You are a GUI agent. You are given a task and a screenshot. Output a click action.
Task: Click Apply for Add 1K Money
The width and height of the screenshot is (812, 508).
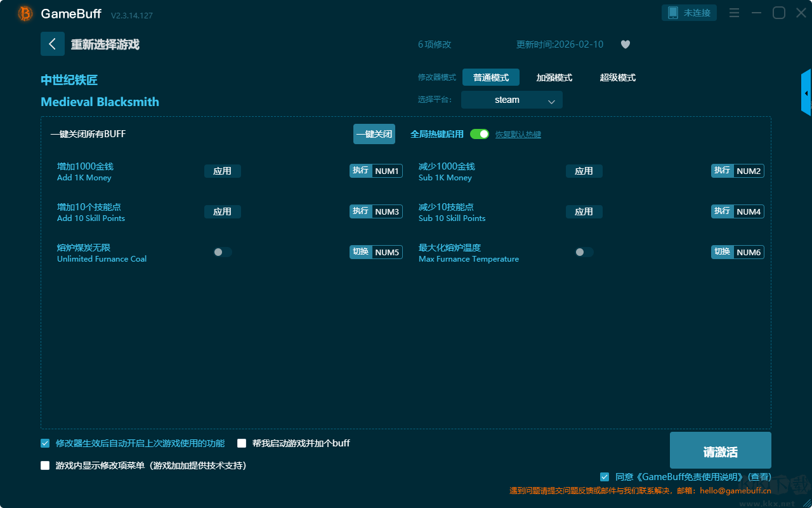pyautogui.click(x=222, y=171)
